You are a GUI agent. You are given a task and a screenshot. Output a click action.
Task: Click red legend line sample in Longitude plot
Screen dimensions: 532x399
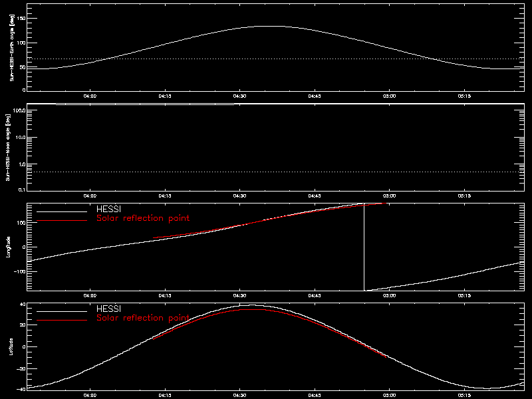click(62, 221)
